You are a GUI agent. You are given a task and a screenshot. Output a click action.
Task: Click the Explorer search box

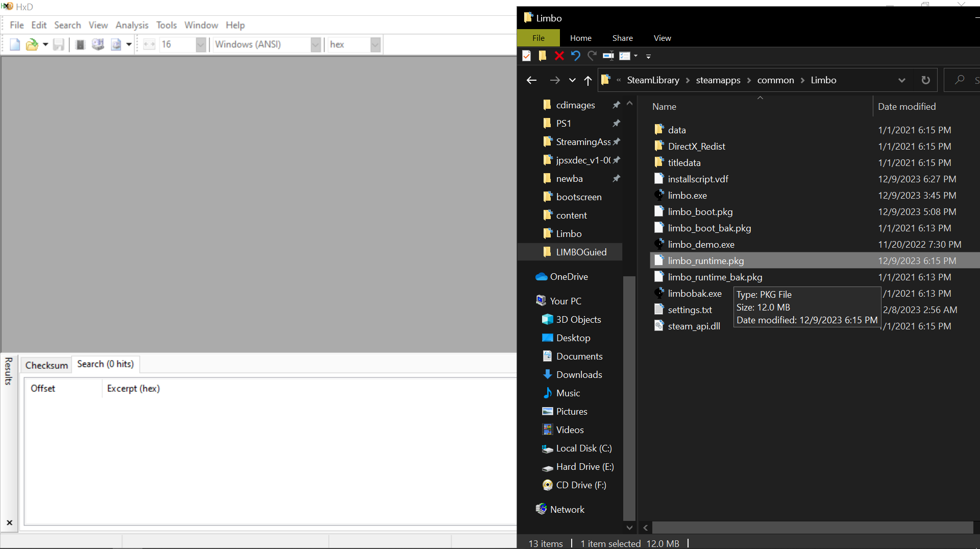pyautogui.click(x=962, y=80)
